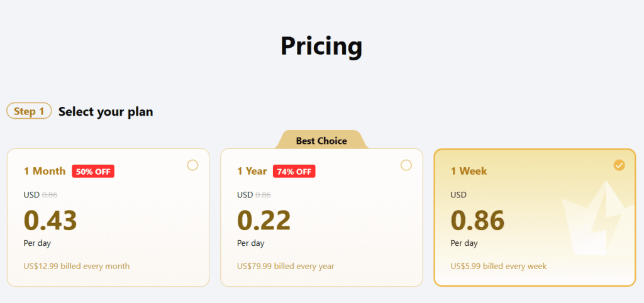644x303 pixels.
Task: Select the 1 Month plan radio button
Action: click(192, 165)
